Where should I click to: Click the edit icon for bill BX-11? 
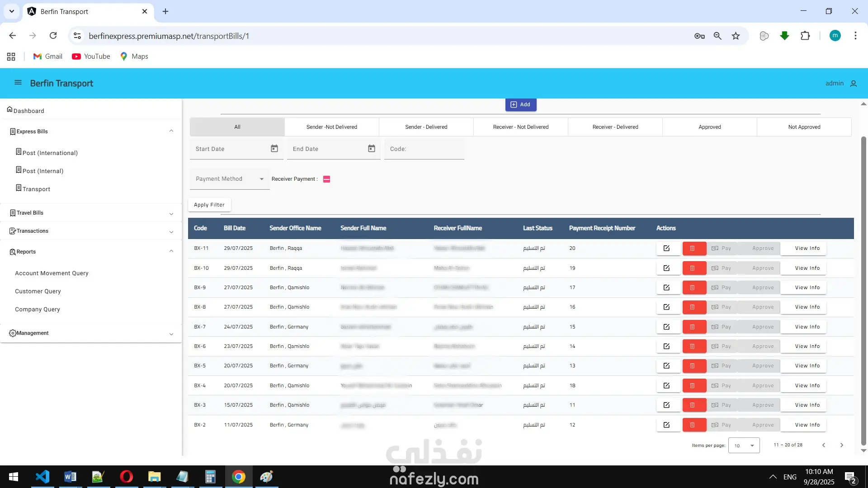[x=666, y=248]
